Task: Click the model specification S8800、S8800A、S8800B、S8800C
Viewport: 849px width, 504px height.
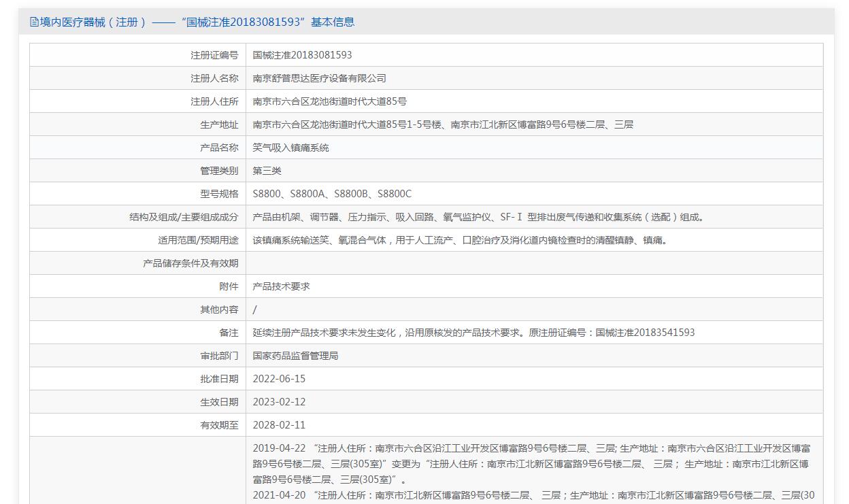Action: point(332,194)
